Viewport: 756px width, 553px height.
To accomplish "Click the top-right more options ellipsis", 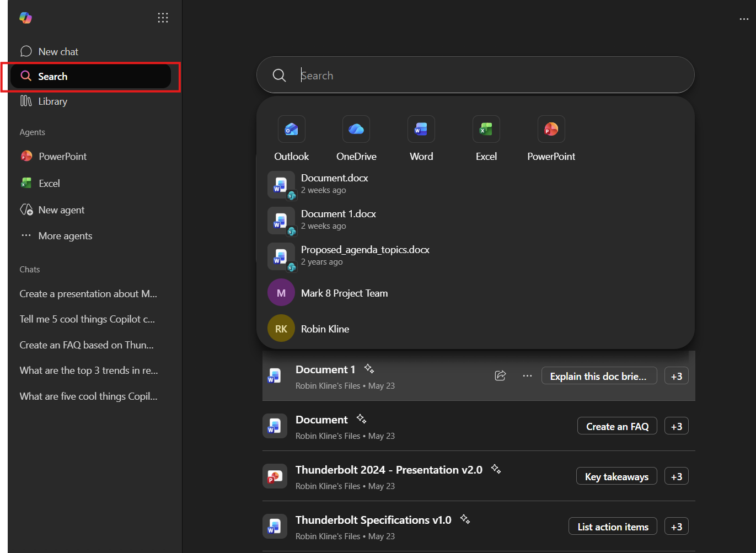I will coord(744,19).
